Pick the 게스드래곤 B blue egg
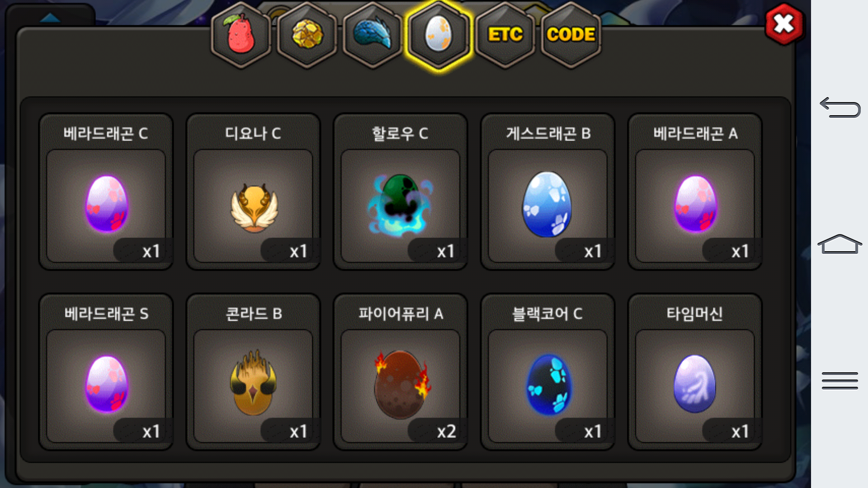Image resolution: width=868 pixels, height=488 pixels. click(547, 192)
